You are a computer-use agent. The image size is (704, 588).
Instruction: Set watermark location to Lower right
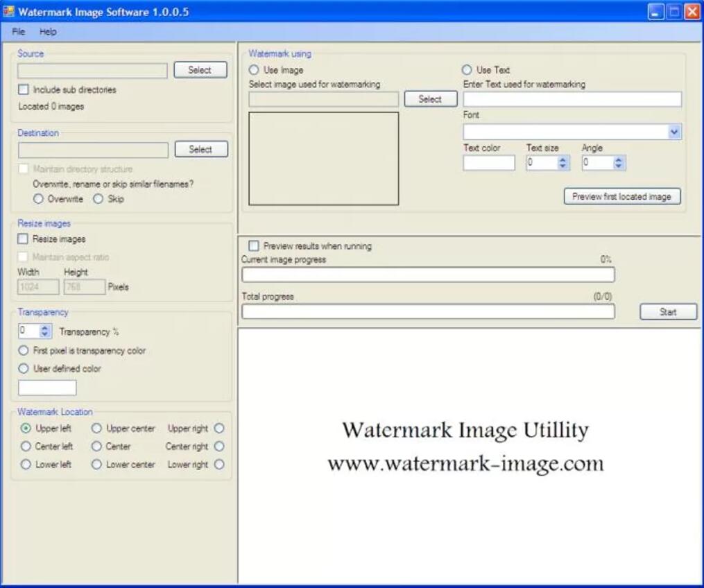click(x=219, y=465)
